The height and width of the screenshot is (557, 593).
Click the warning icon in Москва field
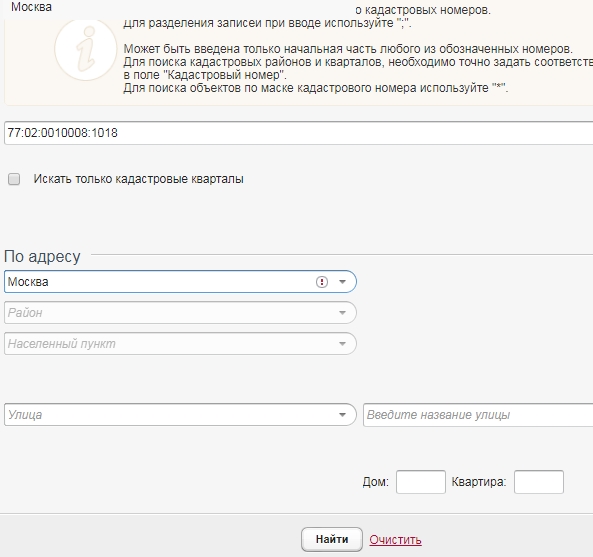click(321, 282)
